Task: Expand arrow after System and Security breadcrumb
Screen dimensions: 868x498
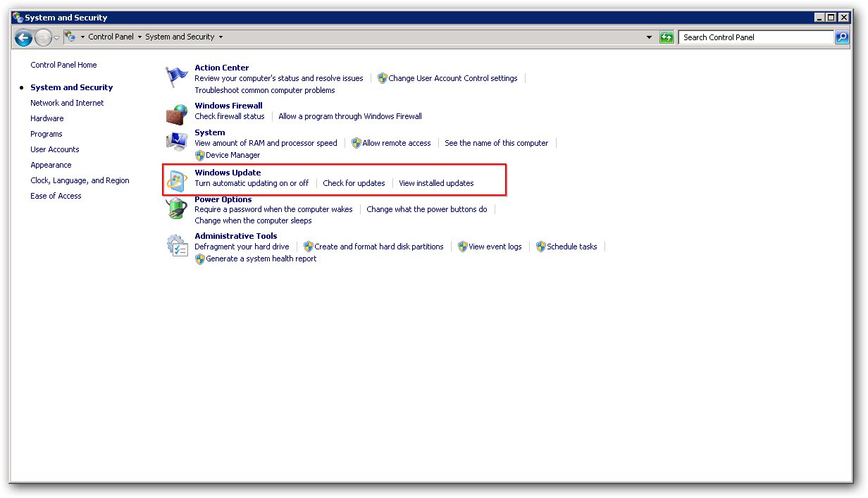Action: pos(221,37)
